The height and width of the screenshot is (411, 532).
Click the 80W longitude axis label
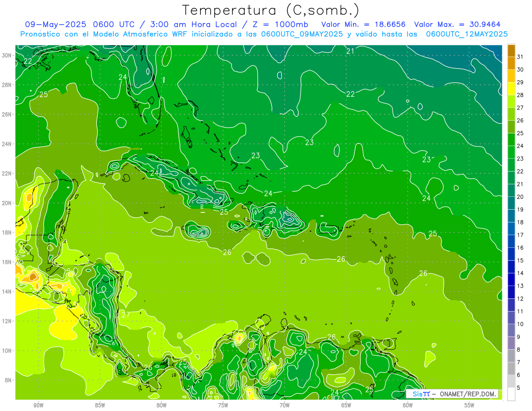pos(161,406)
